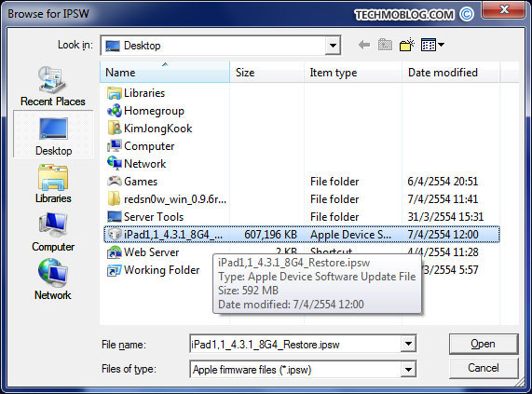Image resolution: width=532 pixels, height=394 pixels.
Task: Go up one folder level
Action: [385, 45]
